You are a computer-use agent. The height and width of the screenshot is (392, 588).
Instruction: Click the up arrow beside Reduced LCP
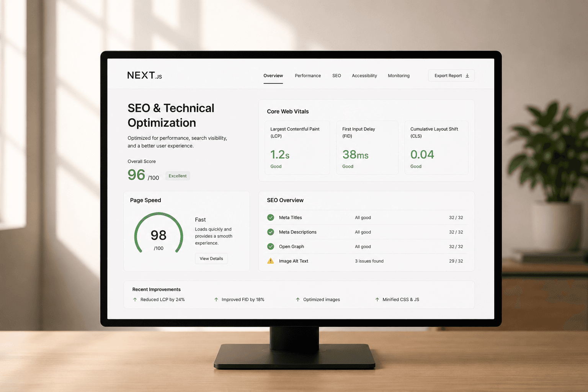click(135, 300)
